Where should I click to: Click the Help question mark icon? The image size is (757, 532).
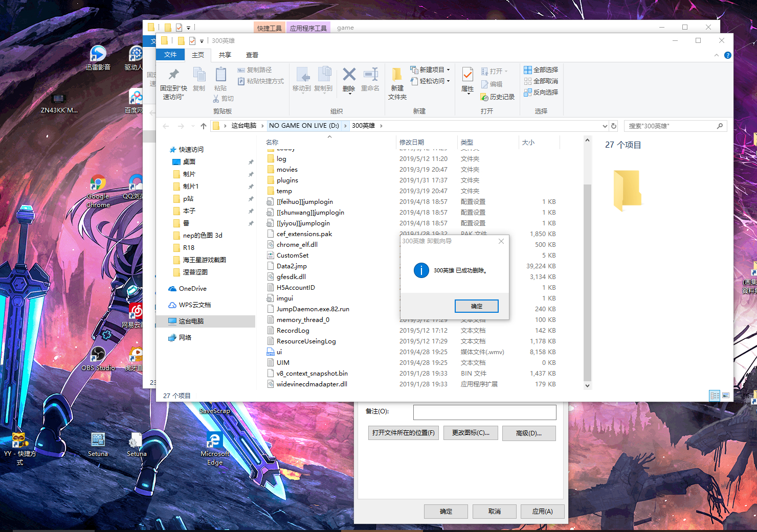728,55
